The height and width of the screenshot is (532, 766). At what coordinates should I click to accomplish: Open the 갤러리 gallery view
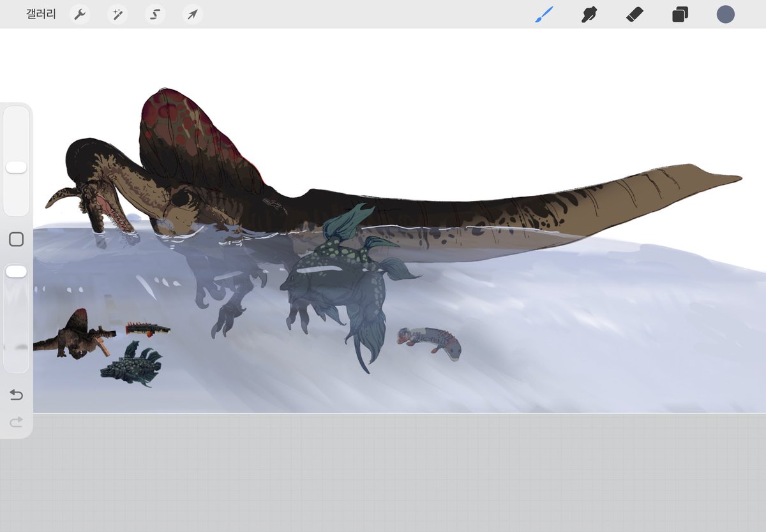point(41,14)
